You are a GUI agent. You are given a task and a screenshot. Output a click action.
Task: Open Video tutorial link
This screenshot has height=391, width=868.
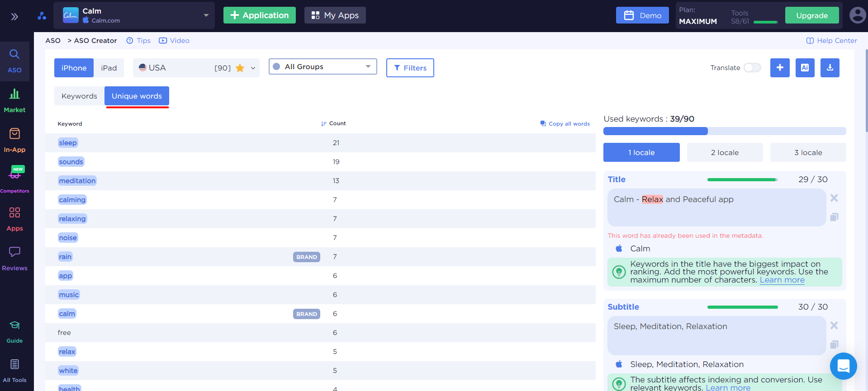pos(174,41)
